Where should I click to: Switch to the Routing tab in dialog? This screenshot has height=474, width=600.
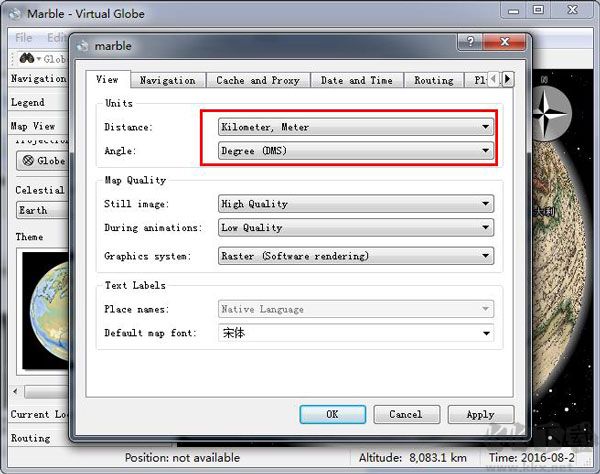tap(434, 80)
